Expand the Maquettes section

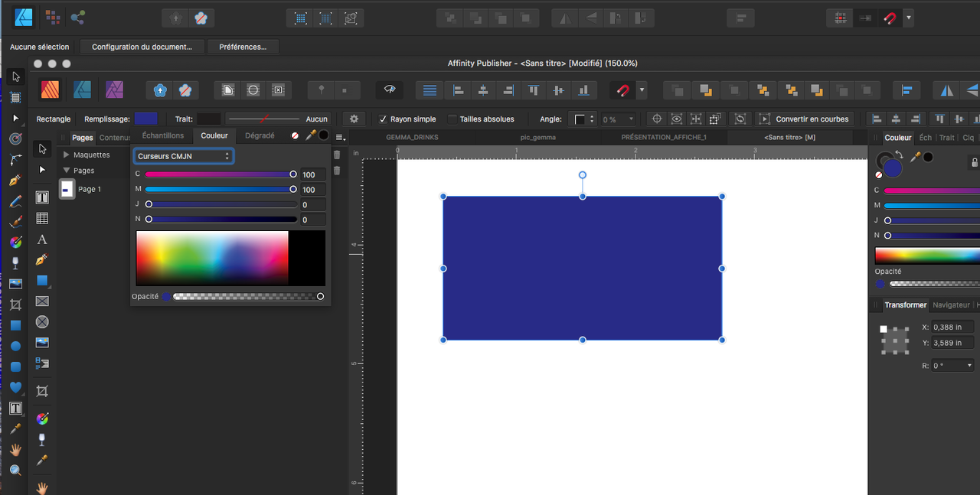tap(67, 155)
